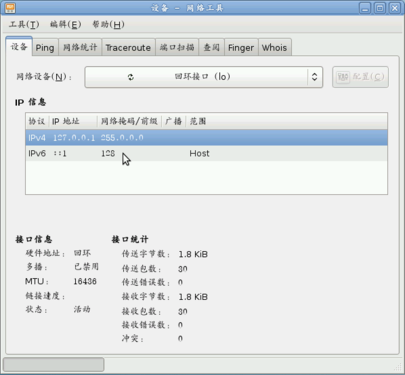Image resolution: width=405 pixels, height=375 pixels.
Task: Click the 接收包数 value 30
Action: (x=183, y=311)
